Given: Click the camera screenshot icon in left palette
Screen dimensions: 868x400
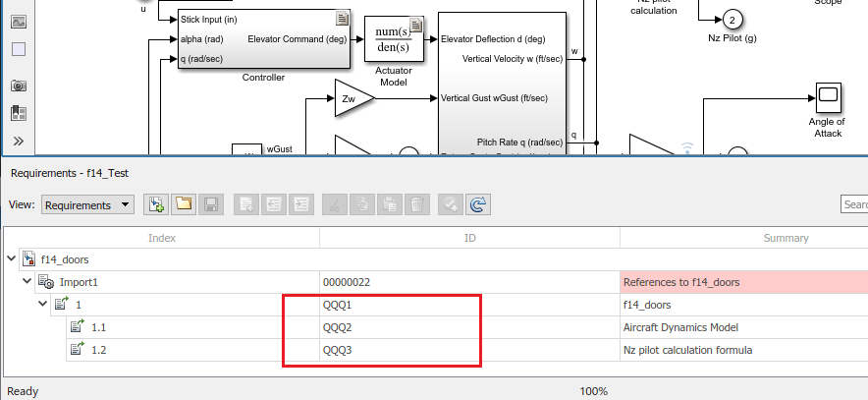Looking at the screenshot, I should click(19, 86).
